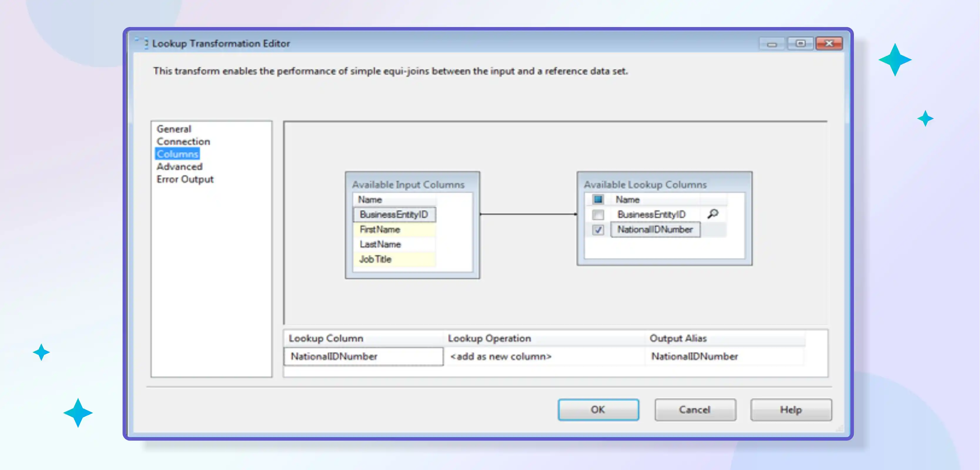Check the BusinessEntityID checkbox in Available Lookup Columns

pos(598,214)
